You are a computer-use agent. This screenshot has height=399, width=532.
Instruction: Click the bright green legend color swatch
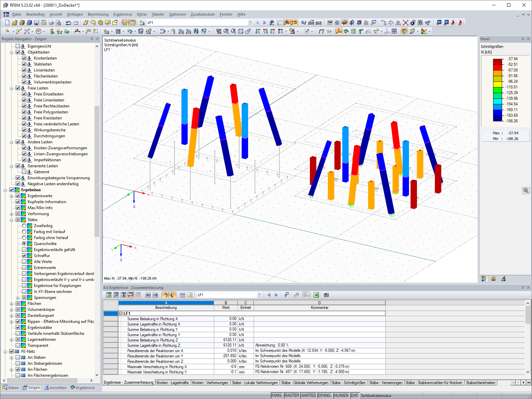point(497,90)
